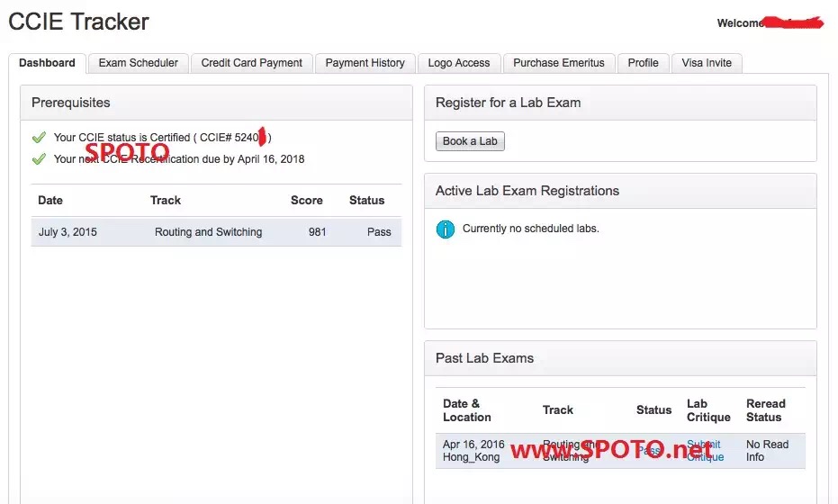Click the green check beside CCIE status
This screenshot has height=504, width=838.
(39, 138)
